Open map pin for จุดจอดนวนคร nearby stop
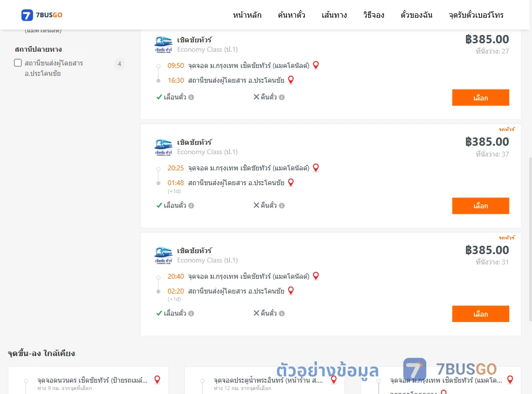This screenshot has width=532, height=394. coord(157,380)
